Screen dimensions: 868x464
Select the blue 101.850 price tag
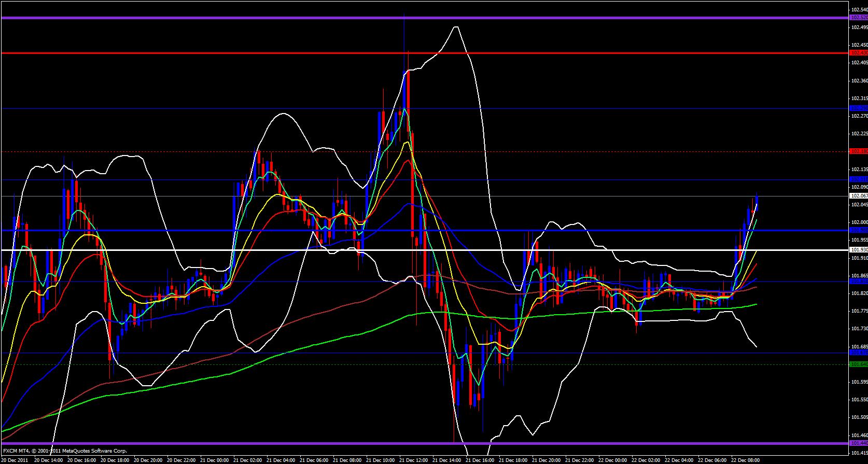[859, 282]
